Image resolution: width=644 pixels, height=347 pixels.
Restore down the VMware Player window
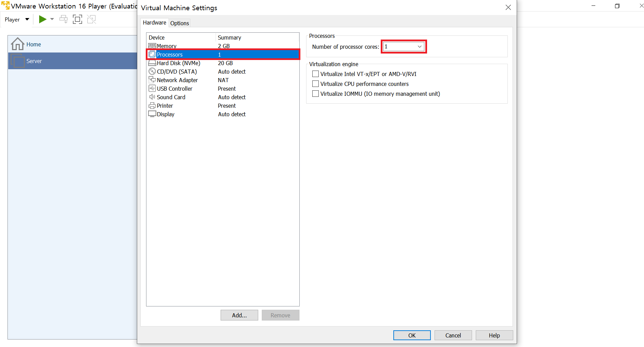click(617, 6)
